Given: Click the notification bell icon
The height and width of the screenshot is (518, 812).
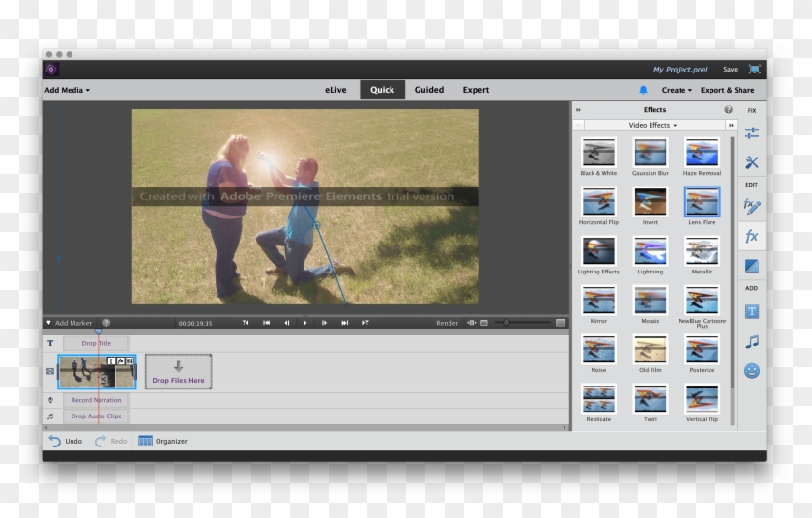Looking at the screenshot, I should (643, 90).
